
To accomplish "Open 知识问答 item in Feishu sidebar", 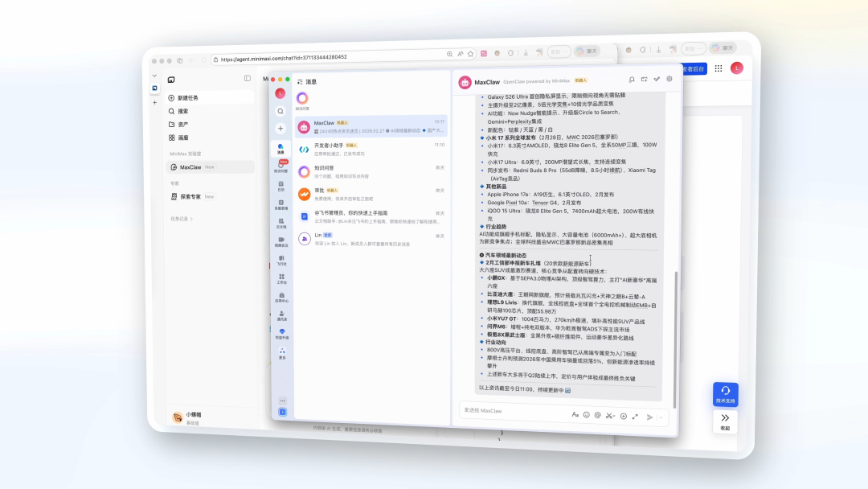I will [x=280, y=166].
